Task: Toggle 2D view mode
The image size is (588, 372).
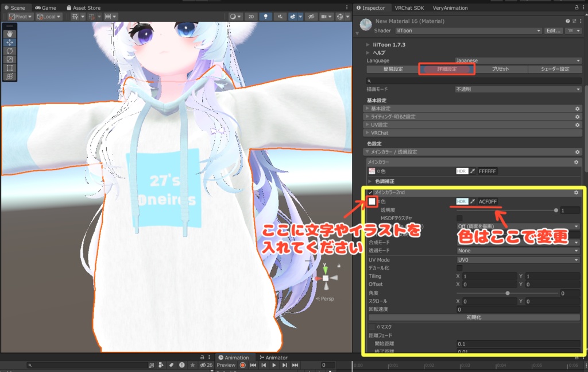Action: pos(252,17)
